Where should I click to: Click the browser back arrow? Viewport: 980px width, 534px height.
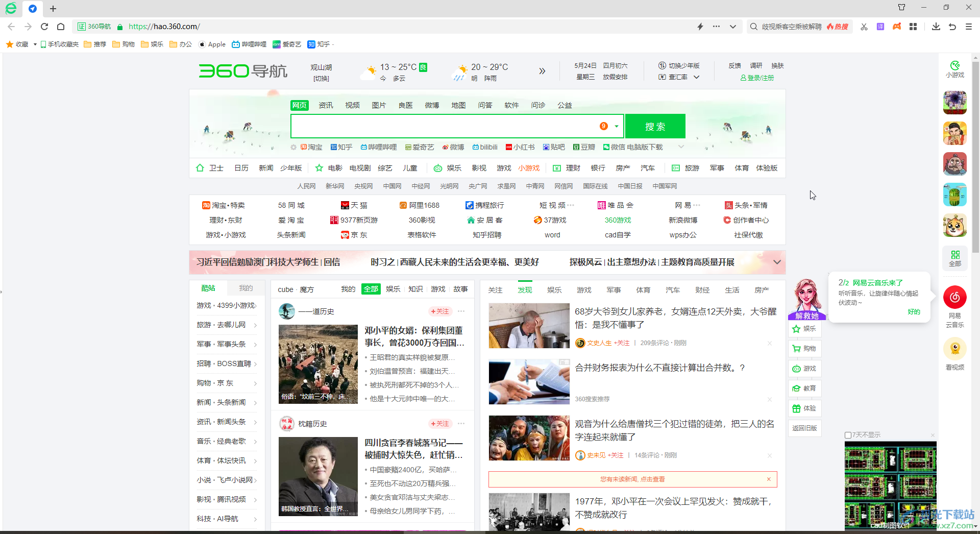11,27
